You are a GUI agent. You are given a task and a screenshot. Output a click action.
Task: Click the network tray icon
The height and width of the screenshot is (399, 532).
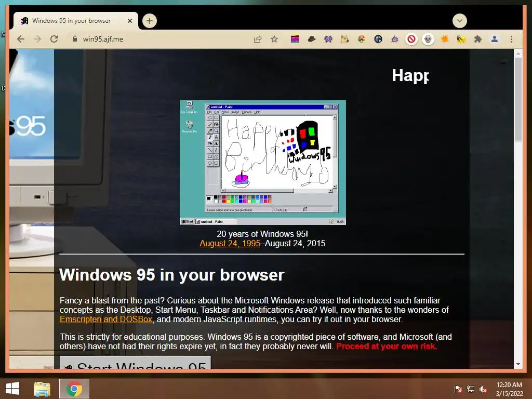point(471,389)
